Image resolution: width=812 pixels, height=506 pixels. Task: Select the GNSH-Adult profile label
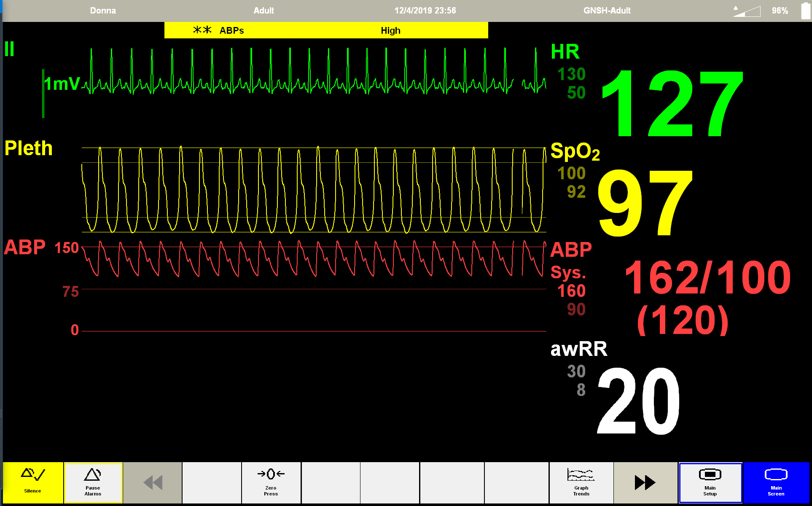[x=607, y=11]
